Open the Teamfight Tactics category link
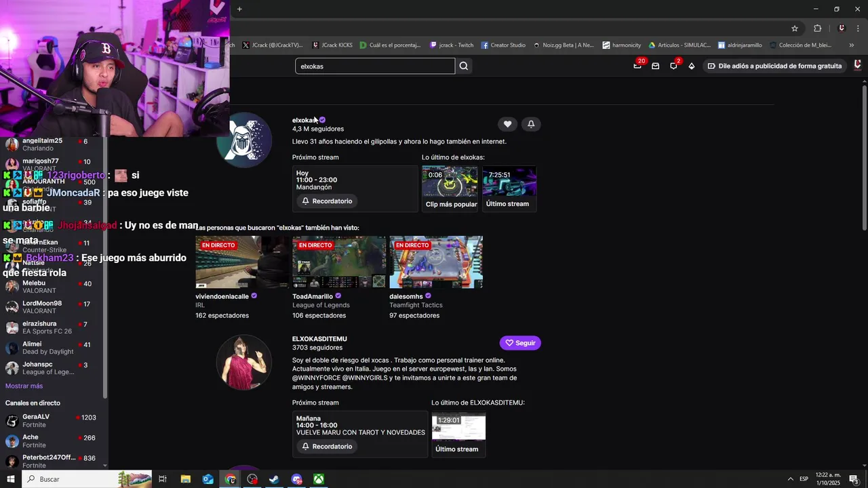 tap(416, 305)
